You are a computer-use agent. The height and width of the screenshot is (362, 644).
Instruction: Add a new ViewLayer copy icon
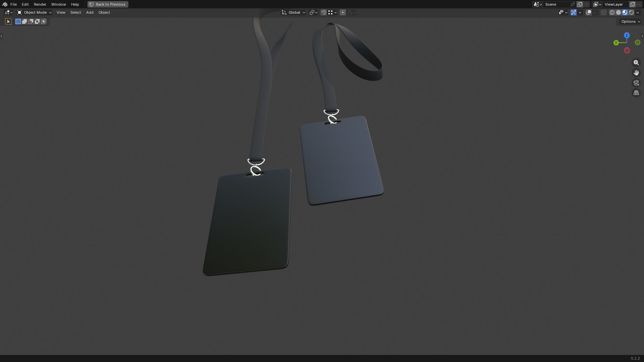(x=633, y=4)
